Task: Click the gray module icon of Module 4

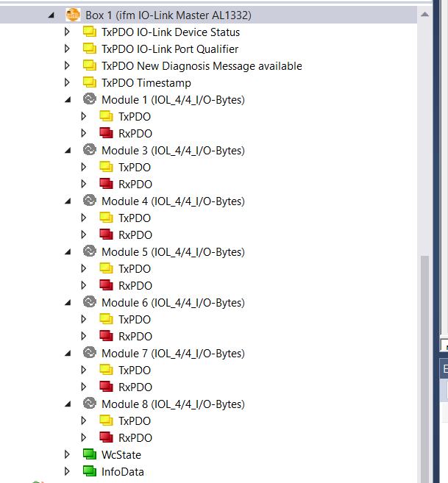Action: 90,201
